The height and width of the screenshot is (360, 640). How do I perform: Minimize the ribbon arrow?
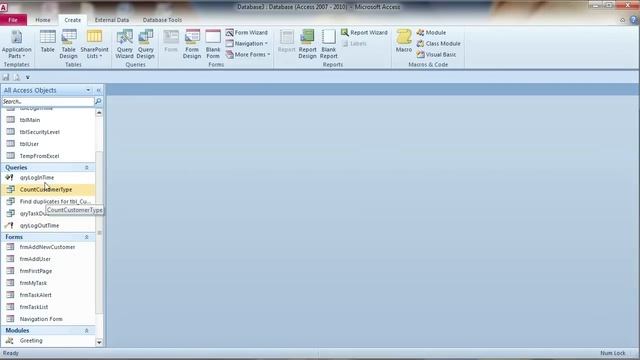[622, 20]
